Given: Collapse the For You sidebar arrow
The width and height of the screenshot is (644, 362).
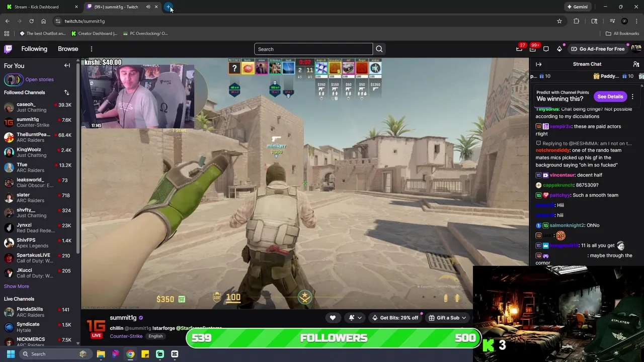Looking at the screenshot, I should tap(67, 65).
